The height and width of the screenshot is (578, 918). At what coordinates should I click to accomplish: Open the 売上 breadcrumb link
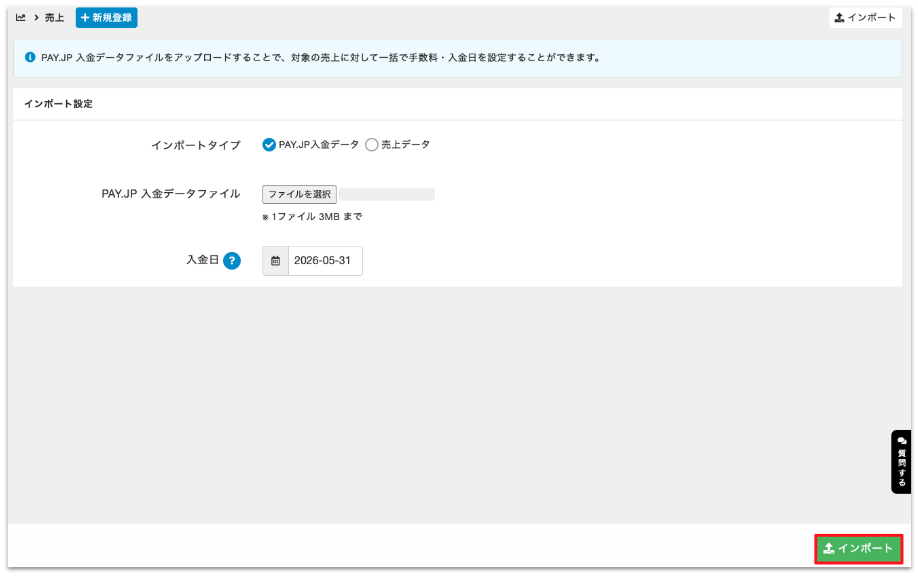pos(54,18)
